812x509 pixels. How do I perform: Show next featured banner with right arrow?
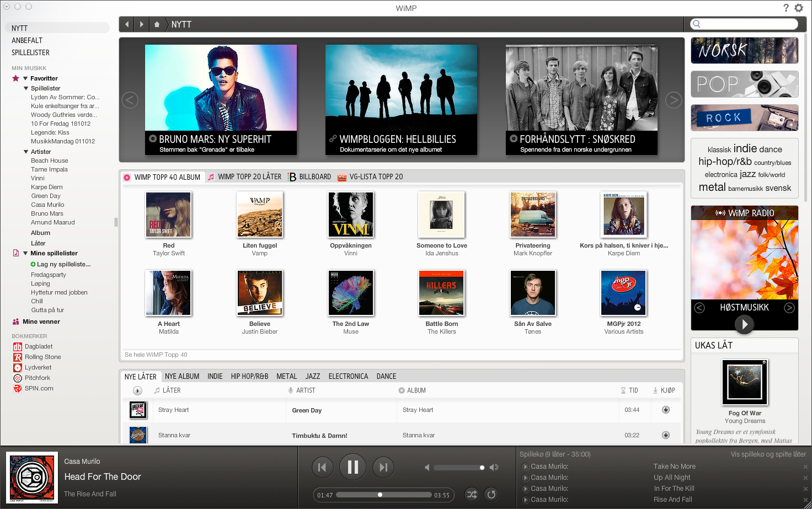(673, 100)
